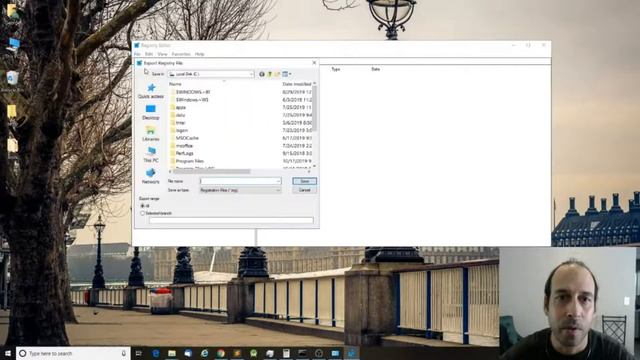640x360 pixels.
Task: Sort file list by Date modified column
Action: pyautogui.click(x=297, y=84)
